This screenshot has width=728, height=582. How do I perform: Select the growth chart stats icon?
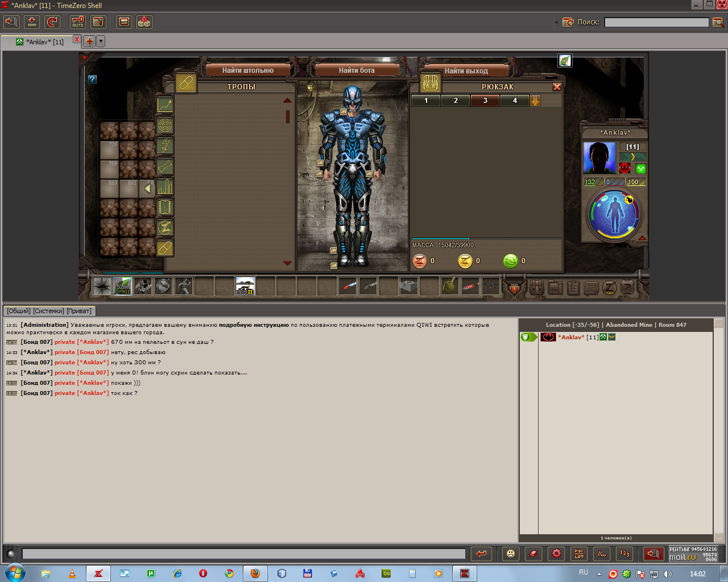point(165,105)
